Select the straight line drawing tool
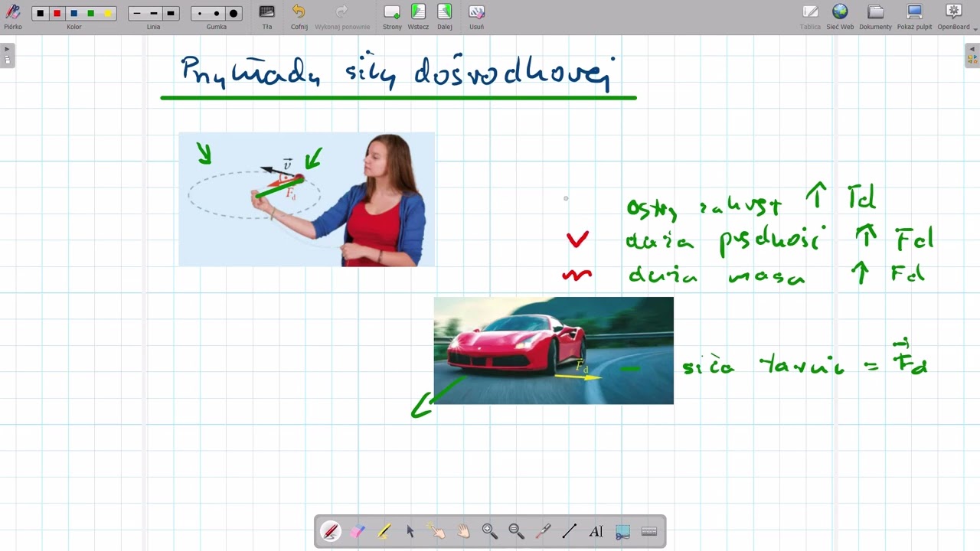This screenshot has height=551, width=980. click(x=570, y=531)
